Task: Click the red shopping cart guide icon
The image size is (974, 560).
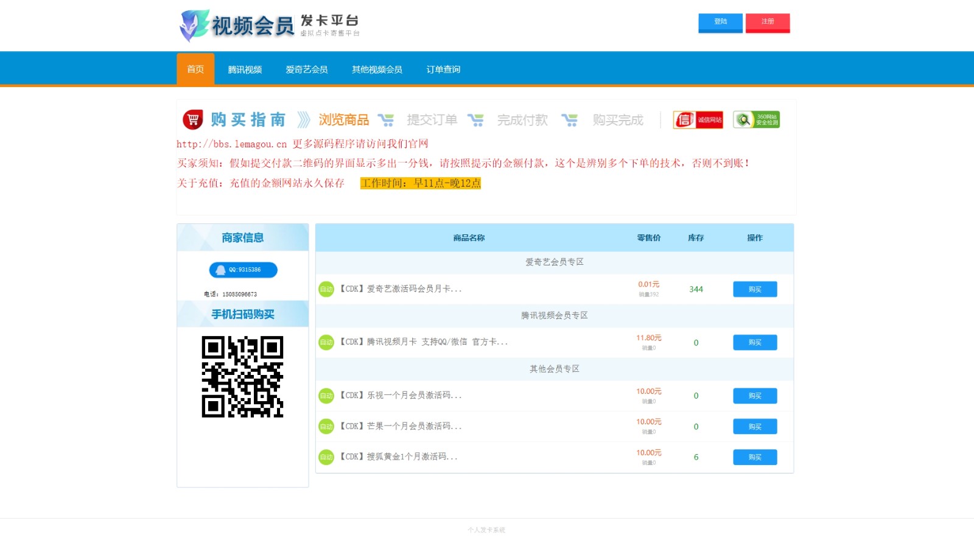Action: click(193, 120)
